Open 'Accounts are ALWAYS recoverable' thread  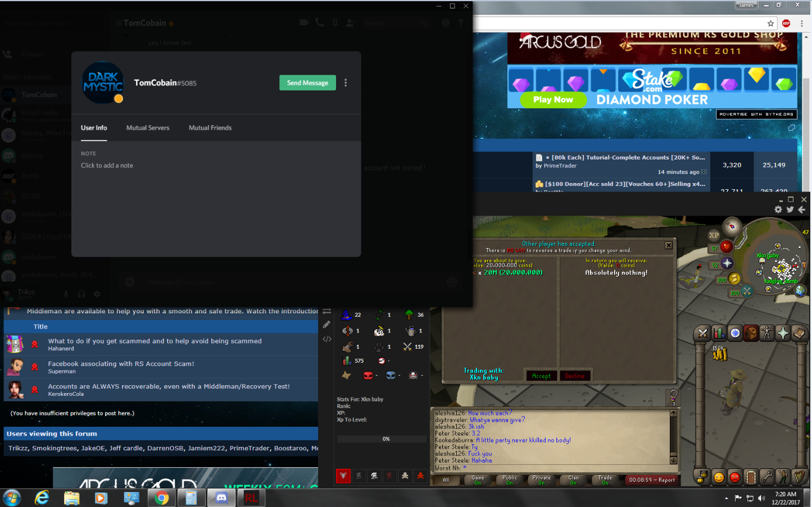[x=169, y=386]
